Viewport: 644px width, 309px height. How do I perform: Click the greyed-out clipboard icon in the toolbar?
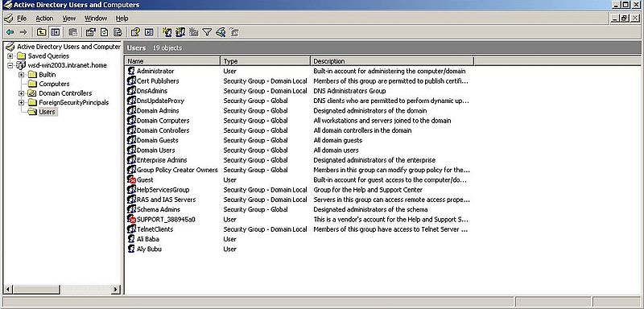[x=73, y=32]
